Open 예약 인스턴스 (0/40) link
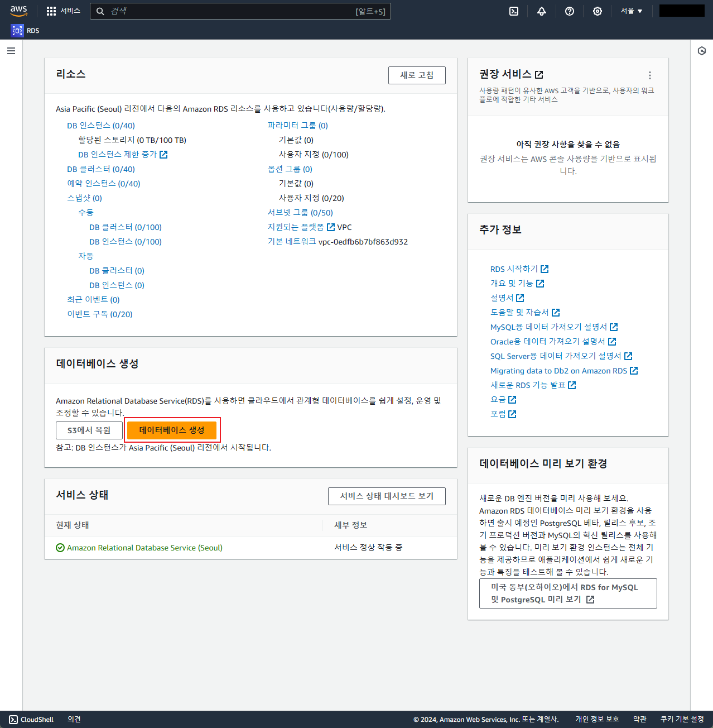Screen dimensions: 713x728 (104, 184)
